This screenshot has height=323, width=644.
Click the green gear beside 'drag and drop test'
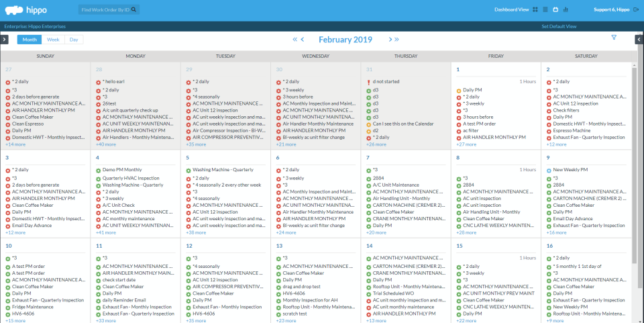[x=278, y=287]
